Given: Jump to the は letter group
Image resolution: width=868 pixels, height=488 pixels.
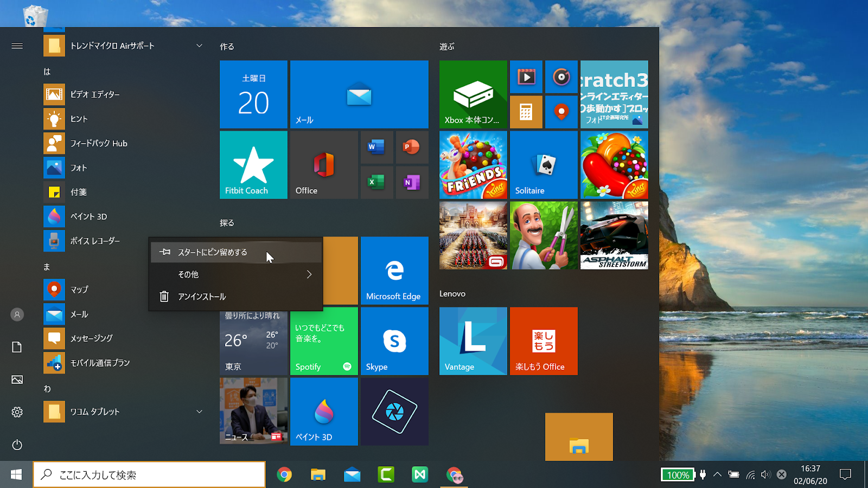Looking at the screenshot, I should coord(47,72).
